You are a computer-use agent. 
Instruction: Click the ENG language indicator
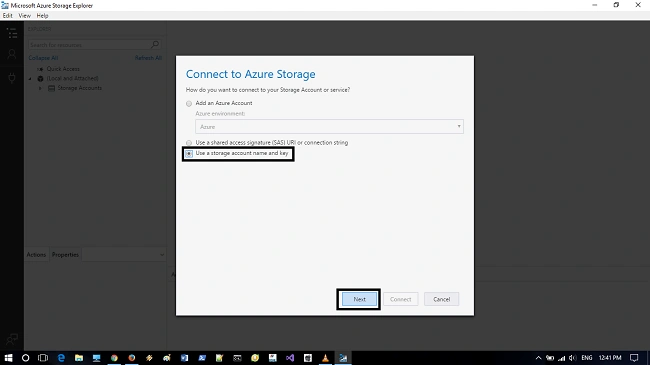coord(587,358)
